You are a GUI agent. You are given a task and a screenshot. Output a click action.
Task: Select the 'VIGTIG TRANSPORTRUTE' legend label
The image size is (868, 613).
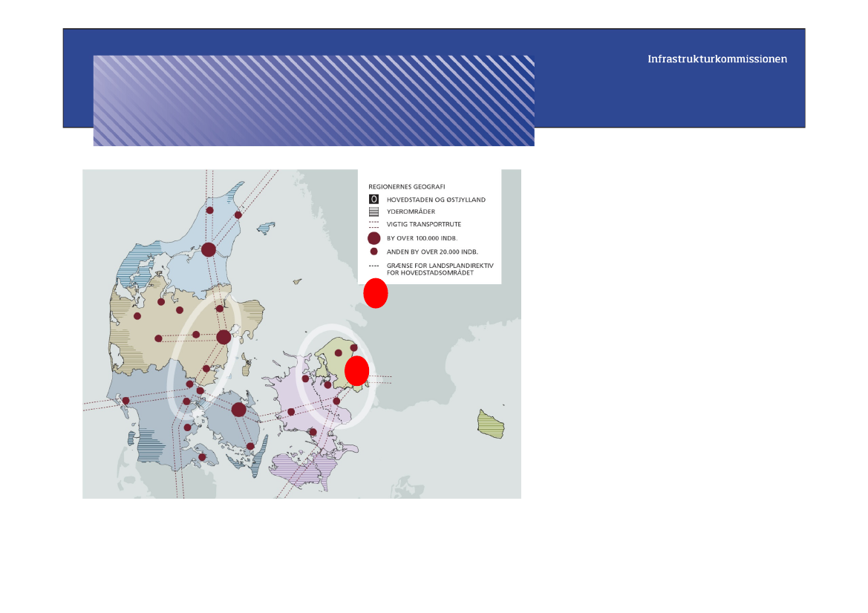coord(423,225)
